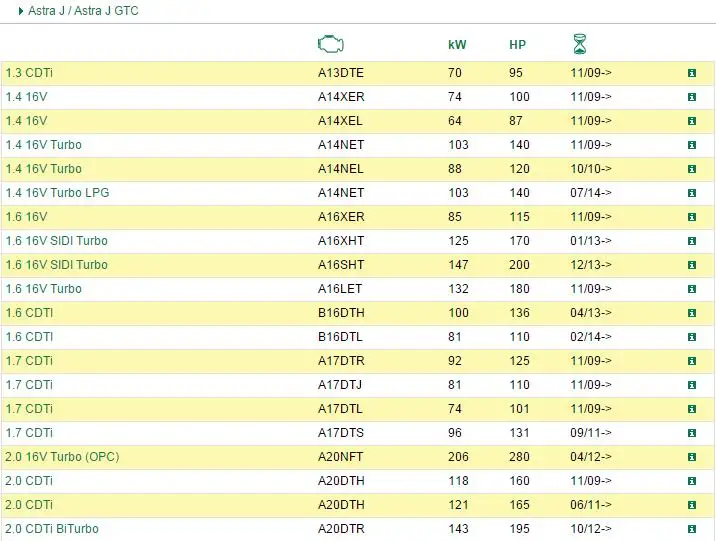Click engine code A13DTE cell
This screenshot has height=541, width=716.
pos(341,73)
